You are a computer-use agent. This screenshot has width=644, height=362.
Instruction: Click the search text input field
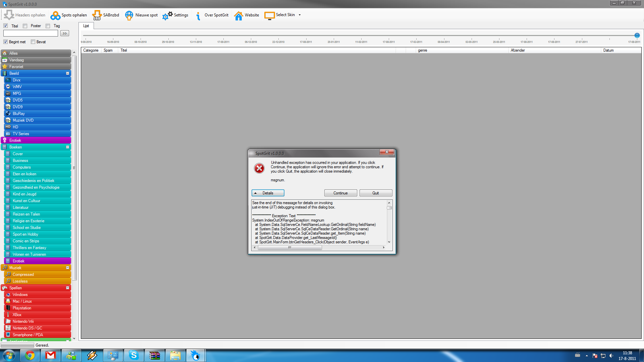[31, 33]
